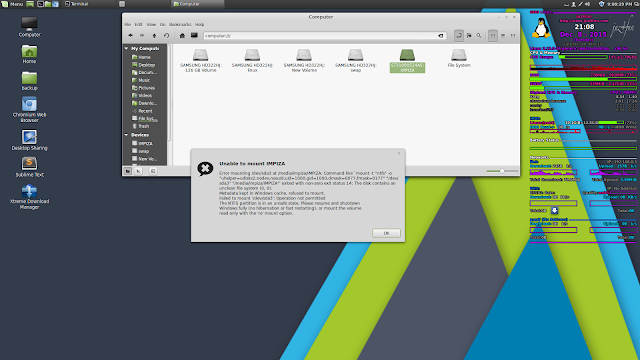
Task: Collapse the Devices sidebar section
Action: (127, 135)
